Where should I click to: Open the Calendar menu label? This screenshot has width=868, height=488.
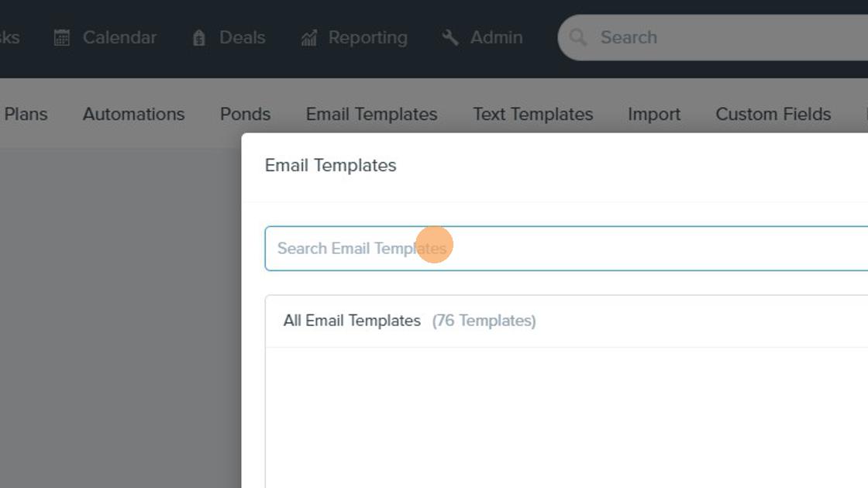119,38
